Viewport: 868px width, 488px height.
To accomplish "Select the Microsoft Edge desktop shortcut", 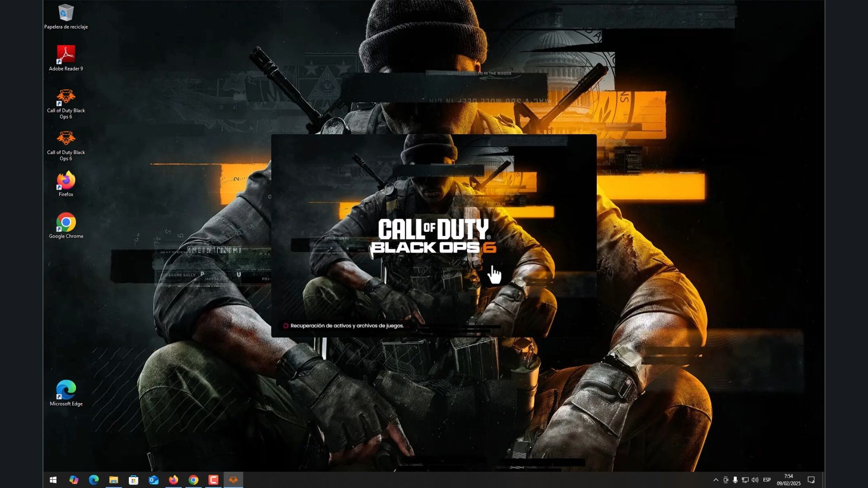I will click(x=66, y=394).
